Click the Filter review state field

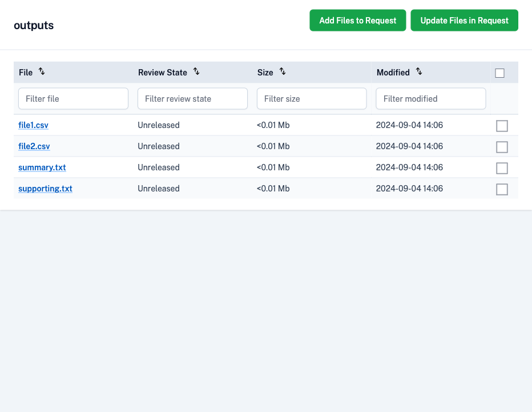pos(192,98)
